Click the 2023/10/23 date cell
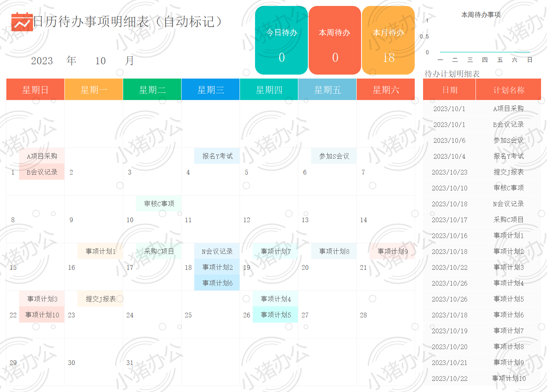 click(449, 172)
